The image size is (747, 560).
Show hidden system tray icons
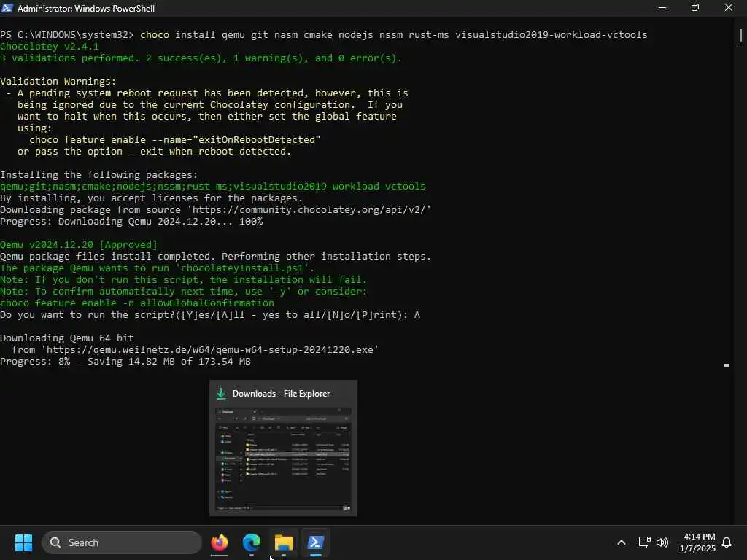click(x=622, y=542)
